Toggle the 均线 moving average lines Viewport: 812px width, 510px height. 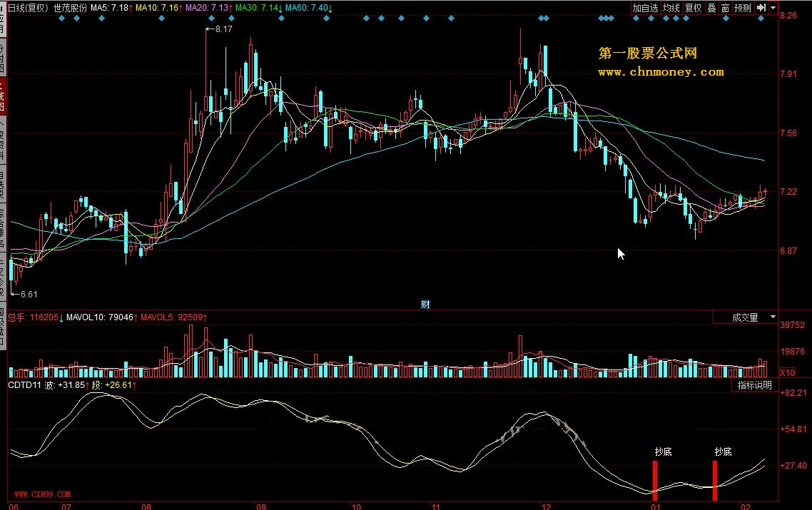671,8
